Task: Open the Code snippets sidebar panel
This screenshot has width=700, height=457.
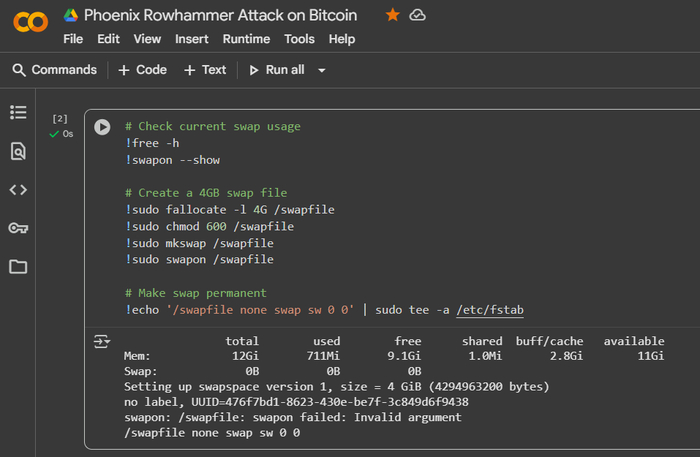Action: click(x=18, y=189)
